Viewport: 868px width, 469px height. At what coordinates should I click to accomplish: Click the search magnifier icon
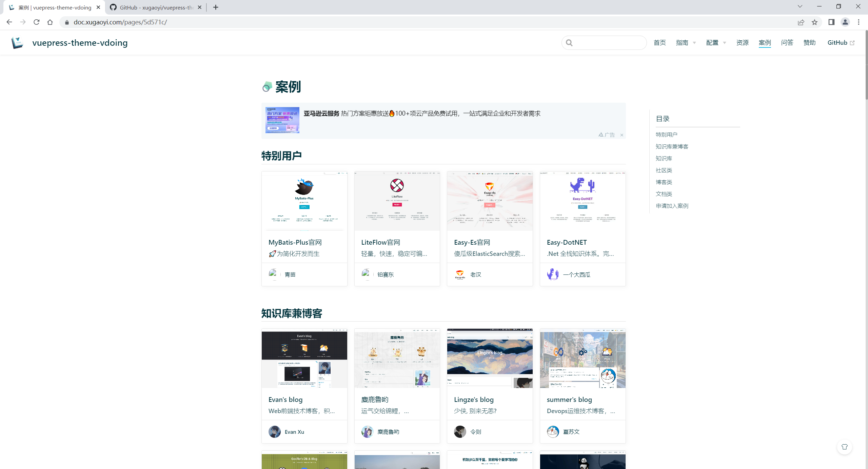(569, 43)
